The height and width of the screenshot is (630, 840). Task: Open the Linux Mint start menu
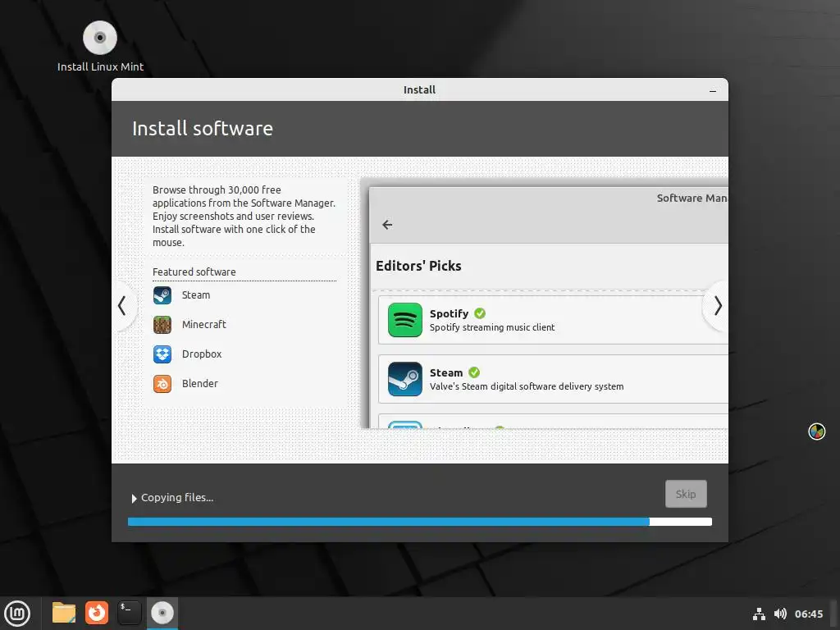click(17, 614)
